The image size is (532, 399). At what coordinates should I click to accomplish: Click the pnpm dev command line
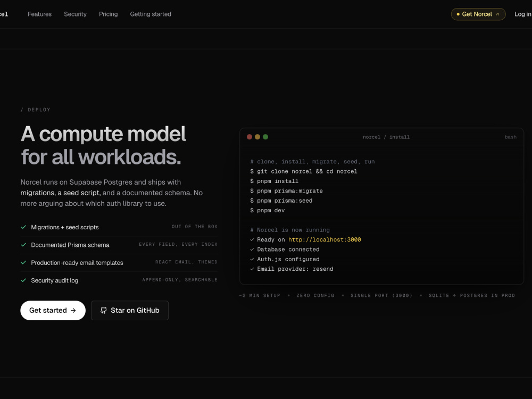tap(268, 210)
